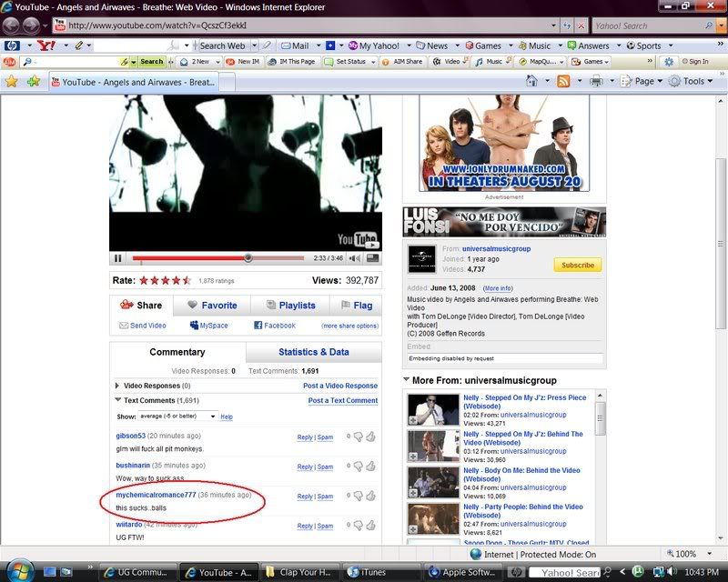
Task: Open the RSS feeds icon
Action: (563, 81)
